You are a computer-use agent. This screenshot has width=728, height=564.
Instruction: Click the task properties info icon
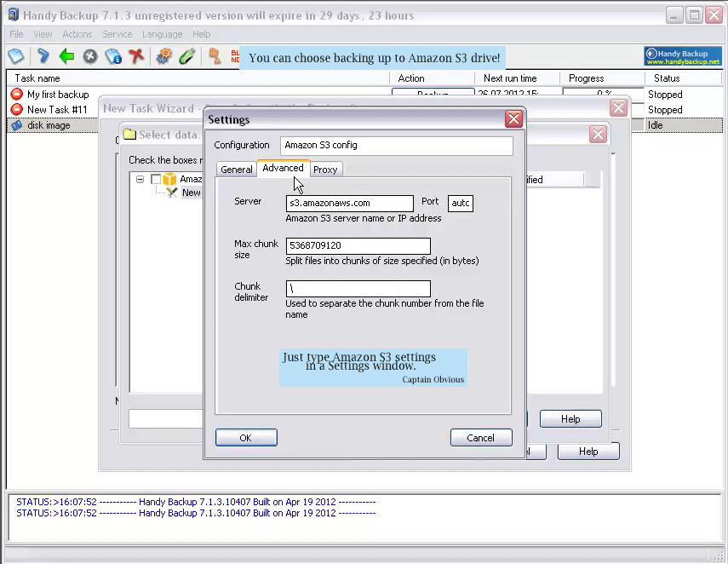pyautogui.click(x=113, y=56)
